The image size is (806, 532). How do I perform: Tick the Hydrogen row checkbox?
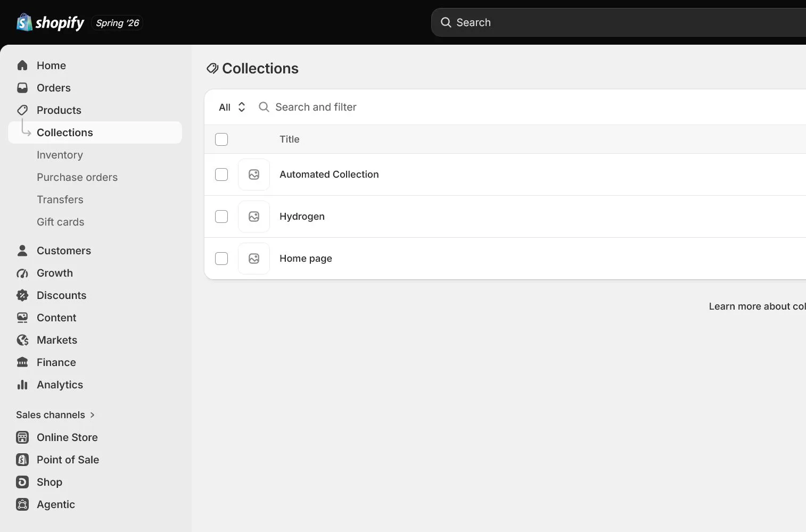[221, 217]
